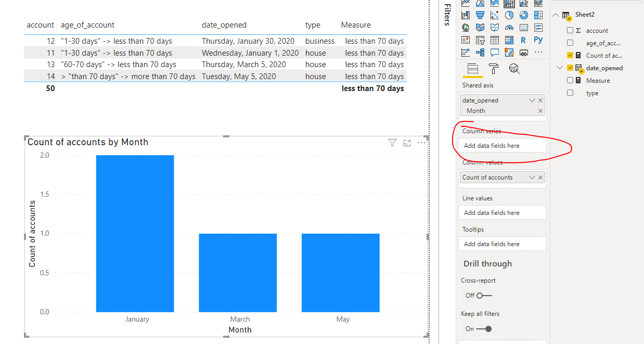
Task: Select the Filled map visual
Action: (480, 28)
